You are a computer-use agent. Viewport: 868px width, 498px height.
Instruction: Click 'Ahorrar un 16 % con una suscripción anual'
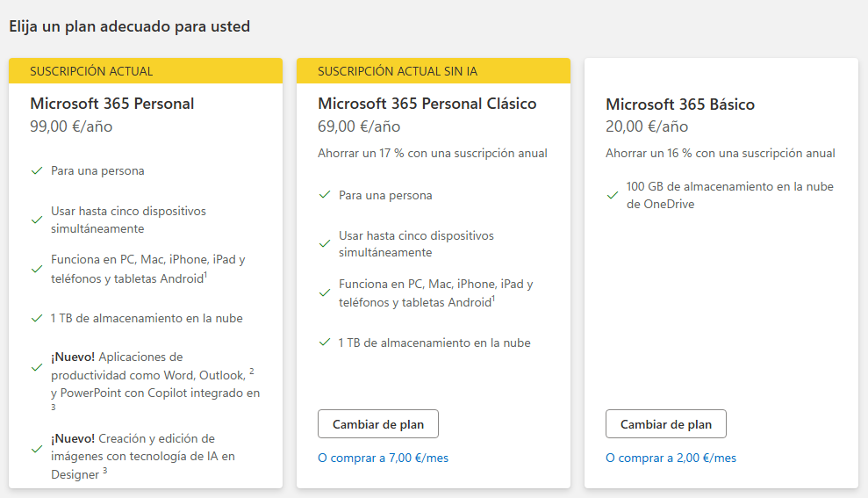click(x=721, y=154)
